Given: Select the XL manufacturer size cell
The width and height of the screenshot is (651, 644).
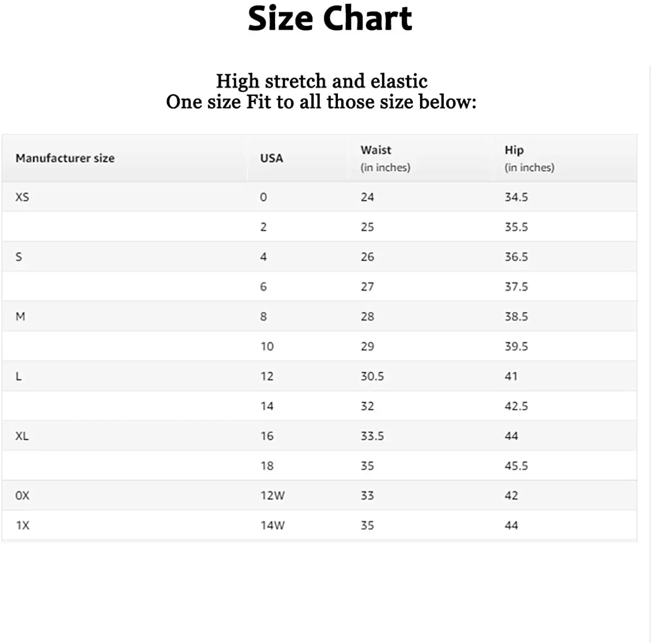Looking at the screenshot, I should click(x=22, y=436).
